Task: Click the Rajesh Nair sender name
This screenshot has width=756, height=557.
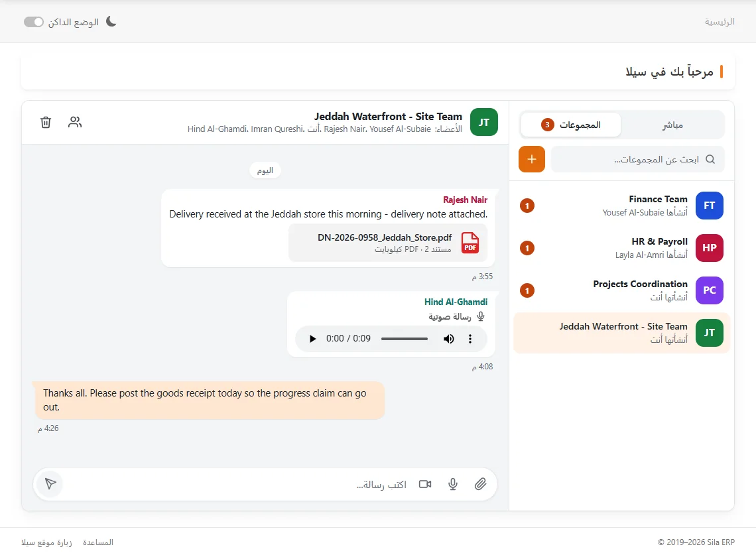Action: coord(466,200)
